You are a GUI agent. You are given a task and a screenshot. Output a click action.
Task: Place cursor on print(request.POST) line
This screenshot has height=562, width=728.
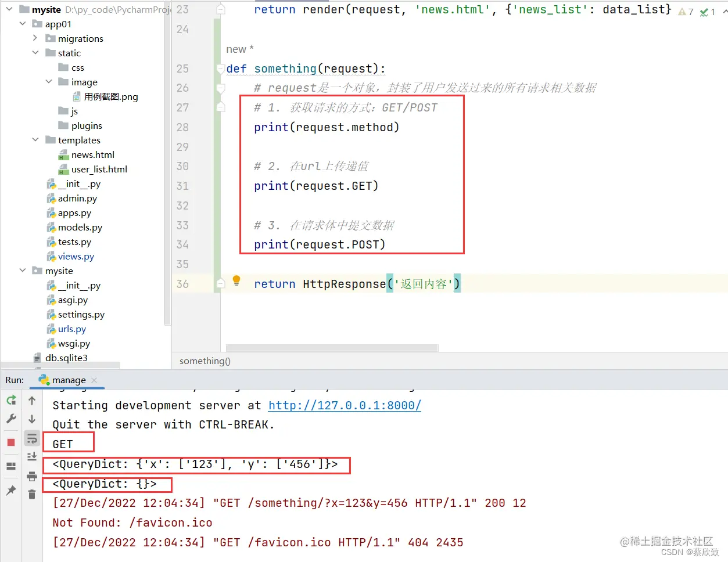point(320,244)
